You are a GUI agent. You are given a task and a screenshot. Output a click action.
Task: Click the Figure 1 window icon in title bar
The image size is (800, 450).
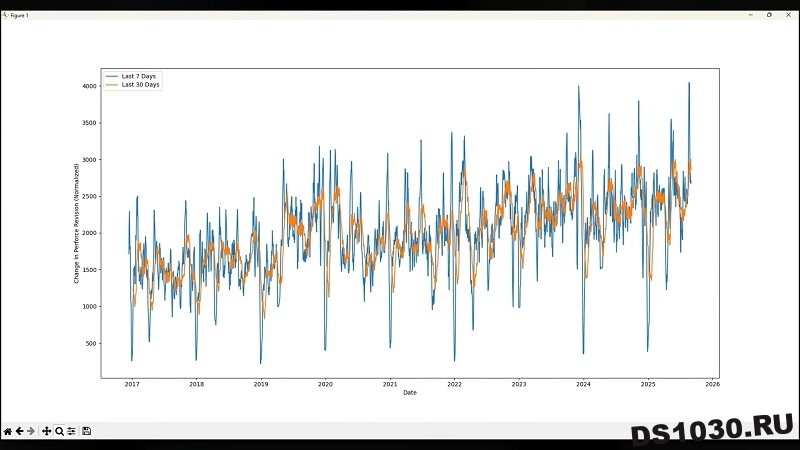pyautogui.click(x=5, y=15)
